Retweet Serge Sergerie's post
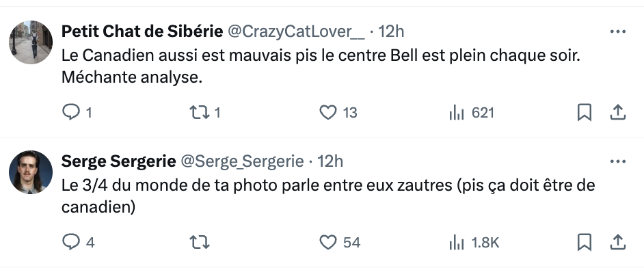 199,242
